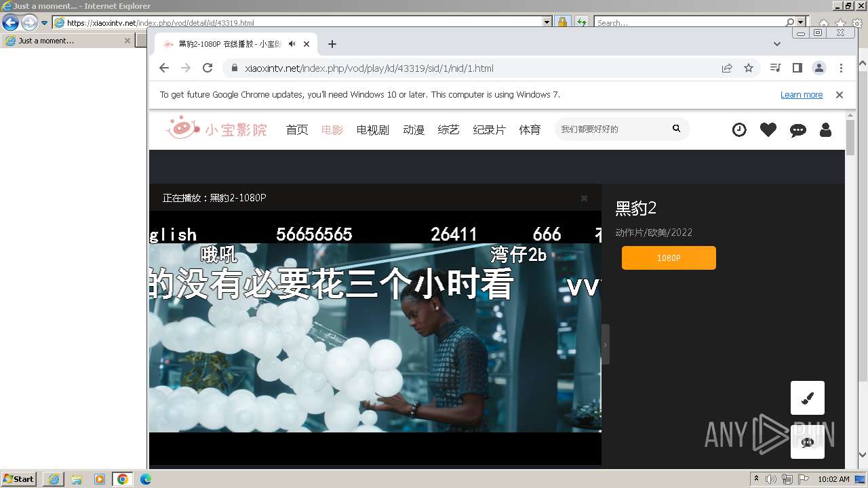Screen dimensions: 868x488
Task: Click the 动作片/欧美/2022 info text
Action: point(654,232)
